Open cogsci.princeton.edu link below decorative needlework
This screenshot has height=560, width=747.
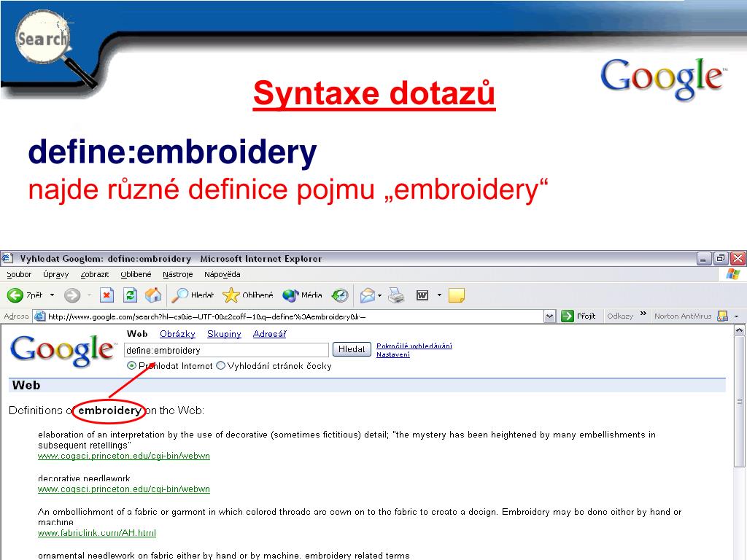tap(124, 489)
